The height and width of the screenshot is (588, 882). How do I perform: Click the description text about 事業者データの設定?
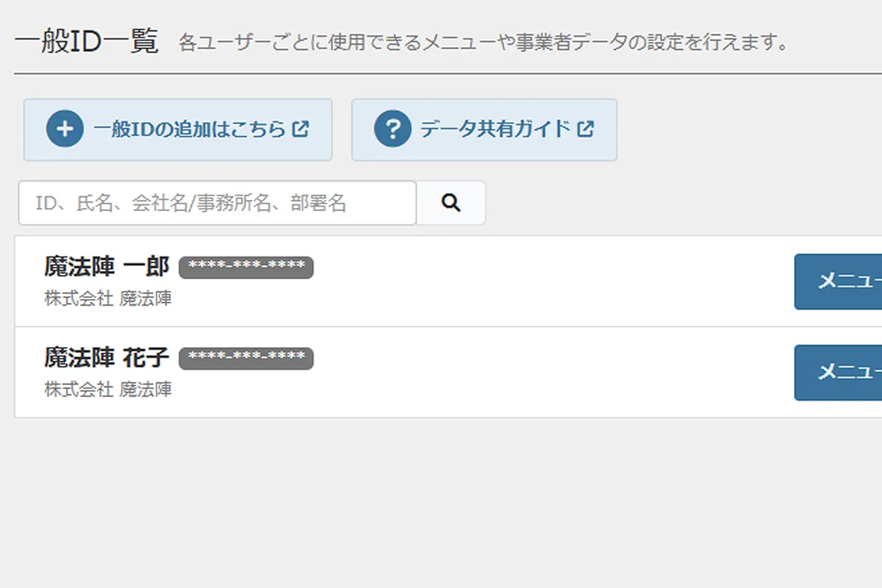483,43
